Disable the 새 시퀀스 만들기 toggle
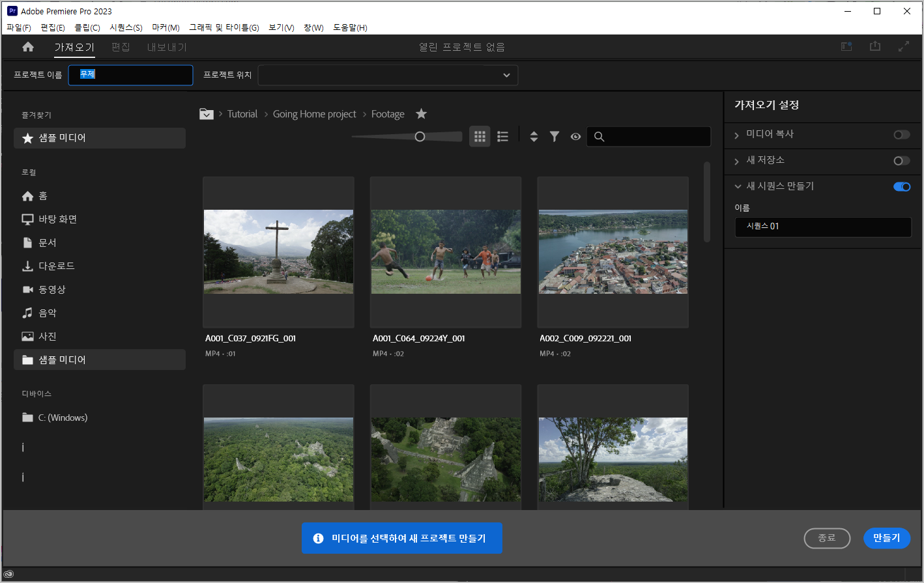 coord(902,187)
